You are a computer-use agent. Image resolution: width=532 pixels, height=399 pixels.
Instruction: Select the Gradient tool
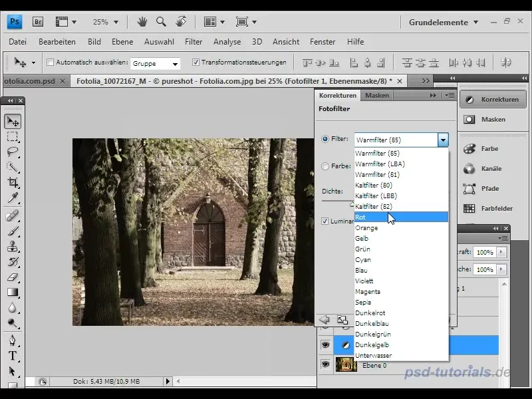[13, 292]
